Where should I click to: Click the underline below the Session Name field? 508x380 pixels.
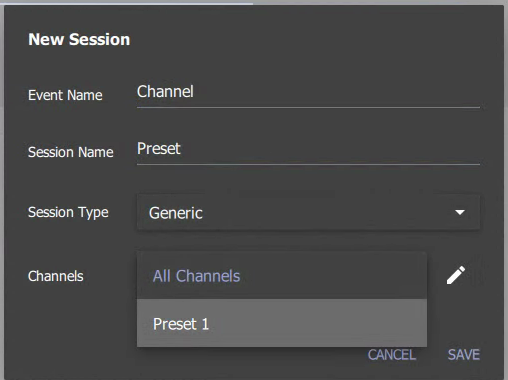coord(308,164)
